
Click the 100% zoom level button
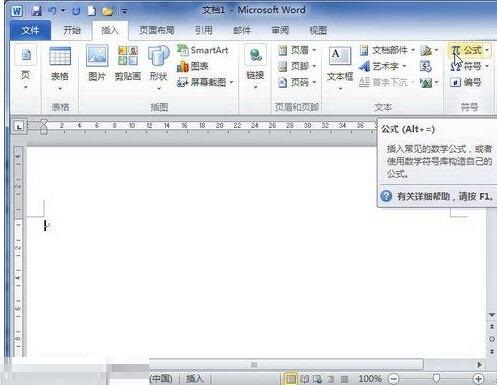pos(370,379)
